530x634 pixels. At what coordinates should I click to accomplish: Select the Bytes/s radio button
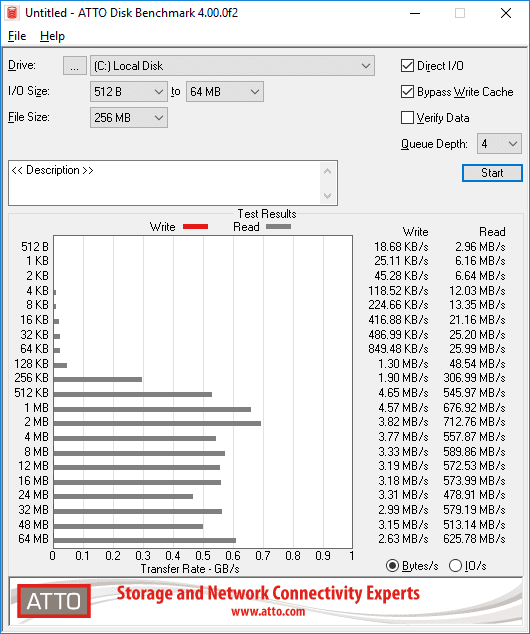point(392,566)
